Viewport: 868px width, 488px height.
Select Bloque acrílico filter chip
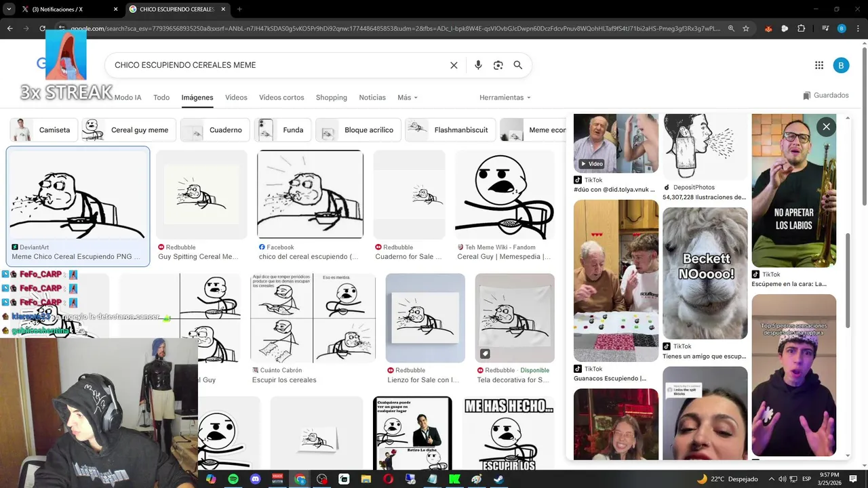tap(358, 130)
